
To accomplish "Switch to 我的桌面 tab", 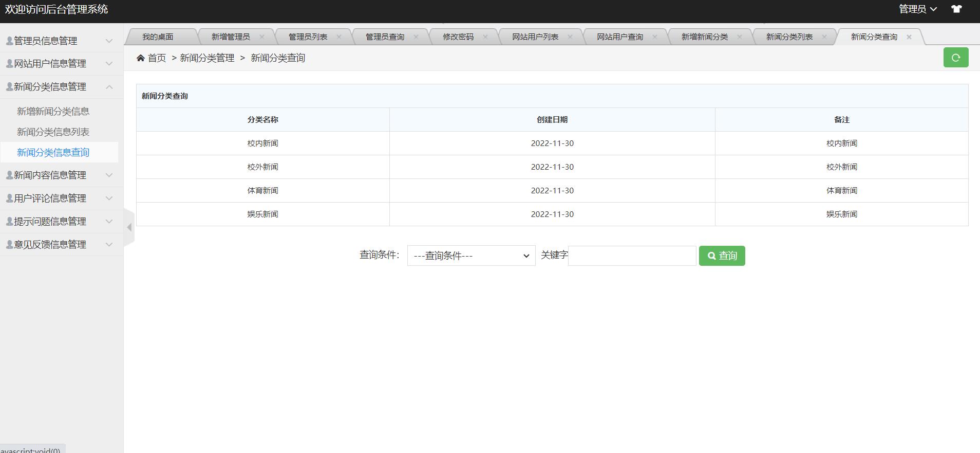I will coord(158,37).
